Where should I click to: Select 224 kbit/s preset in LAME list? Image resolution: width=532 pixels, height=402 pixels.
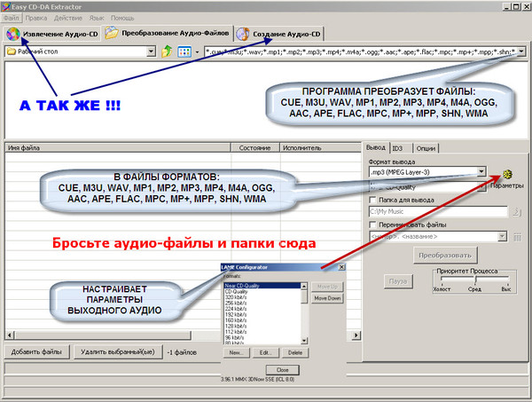coord(262,309)
